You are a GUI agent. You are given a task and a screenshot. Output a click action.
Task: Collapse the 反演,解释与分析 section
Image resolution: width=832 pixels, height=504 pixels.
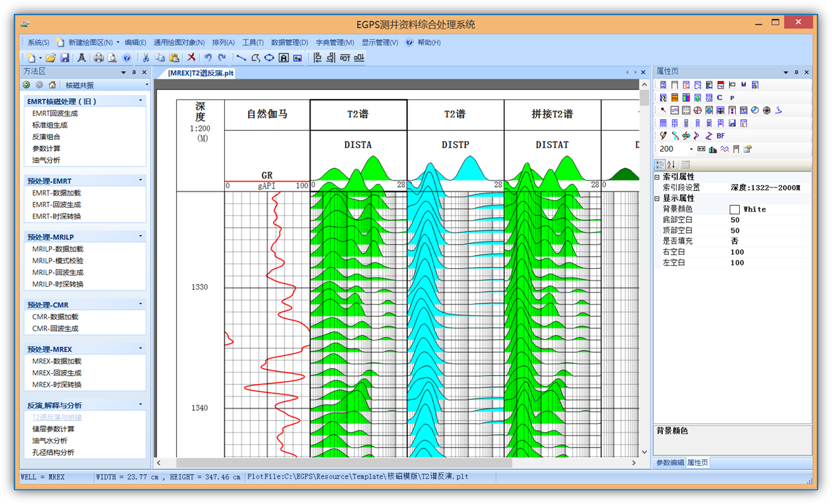click(x=141, y=405)
